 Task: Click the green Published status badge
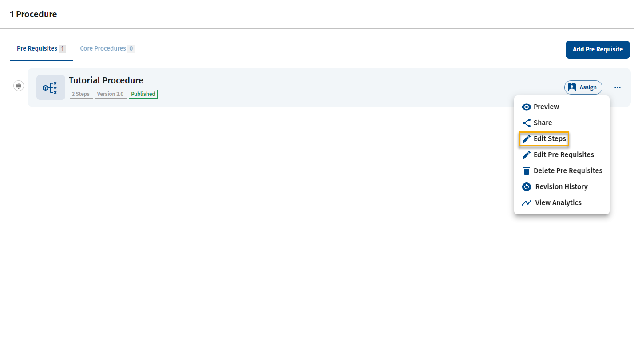(143, 94)
